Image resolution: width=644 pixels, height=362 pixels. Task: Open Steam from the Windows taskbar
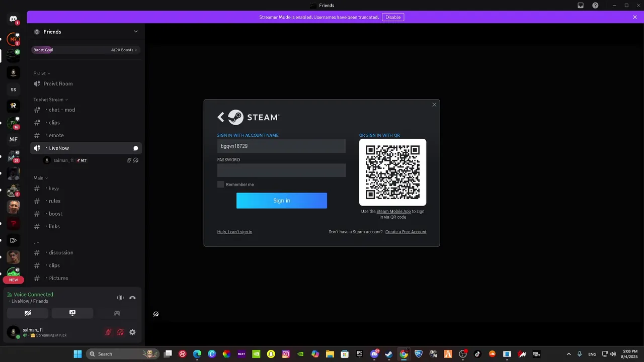(388, 354)
